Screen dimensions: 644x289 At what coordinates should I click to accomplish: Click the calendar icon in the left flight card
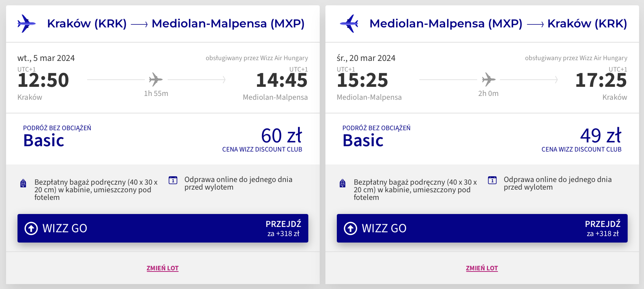click(x=173, y=180)
